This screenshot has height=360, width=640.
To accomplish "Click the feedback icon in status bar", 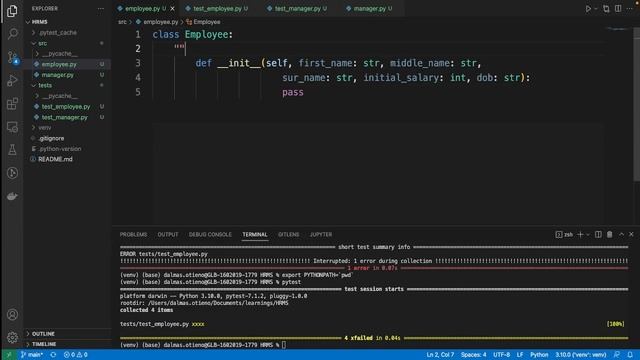I will coord(617,355).
